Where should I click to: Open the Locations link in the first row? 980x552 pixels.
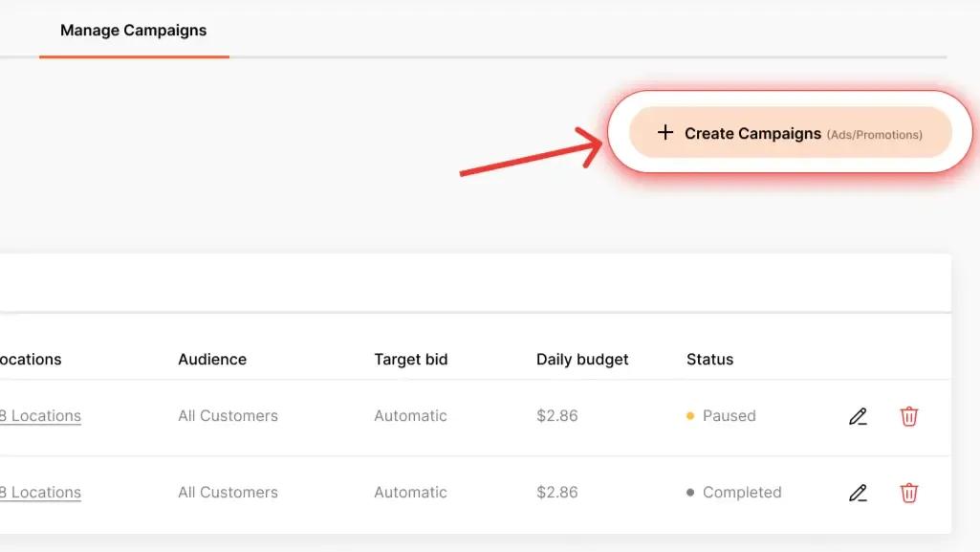coord(40,415)
